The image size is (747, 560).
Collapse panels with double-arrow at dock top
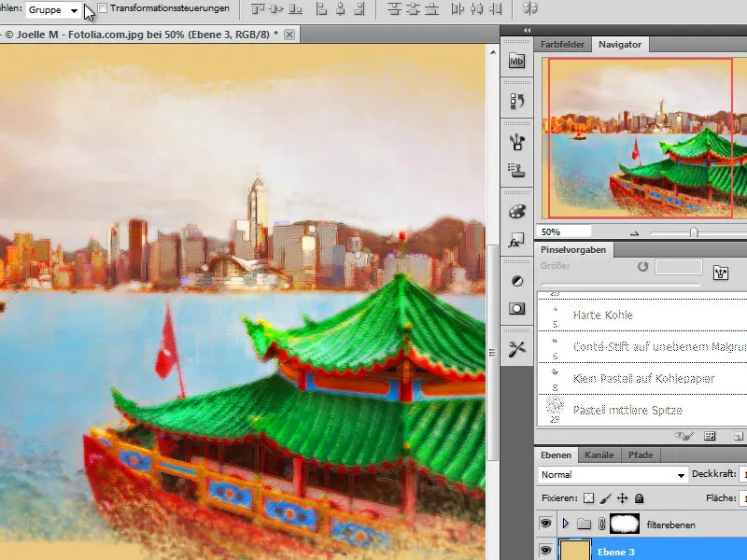[527, 30]
